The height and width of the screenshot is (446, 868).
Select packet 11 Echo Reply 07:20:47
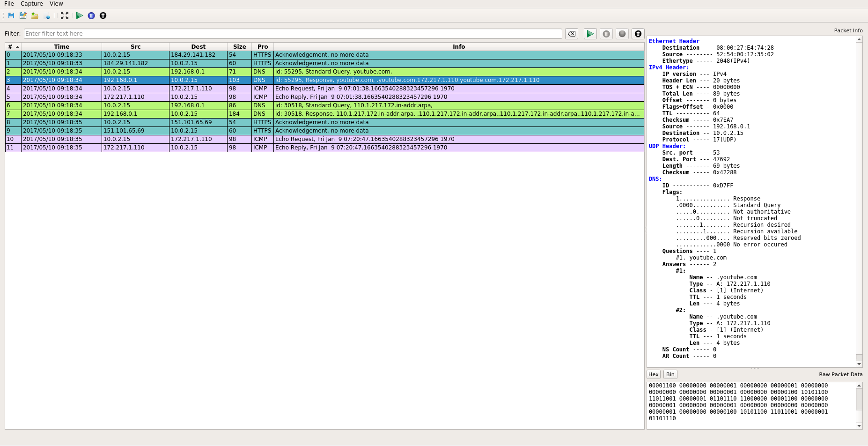324,148
